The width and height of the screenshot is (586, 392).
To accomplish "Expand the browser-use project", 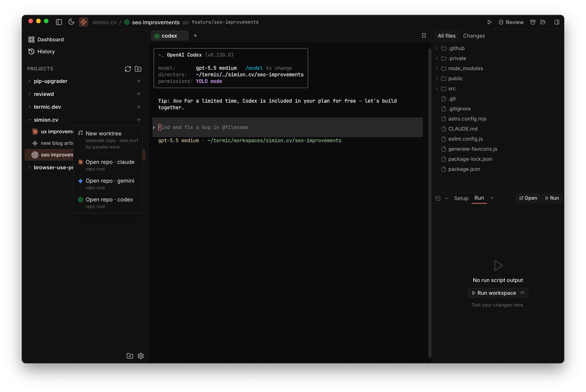I will pos(30,167).
